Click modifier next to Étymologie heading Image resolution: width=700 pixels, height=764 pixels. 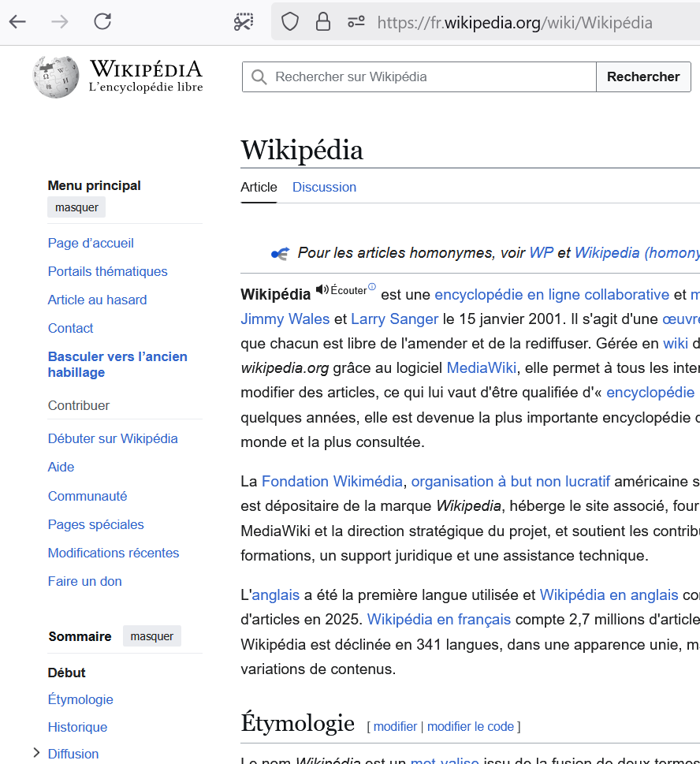395,726
